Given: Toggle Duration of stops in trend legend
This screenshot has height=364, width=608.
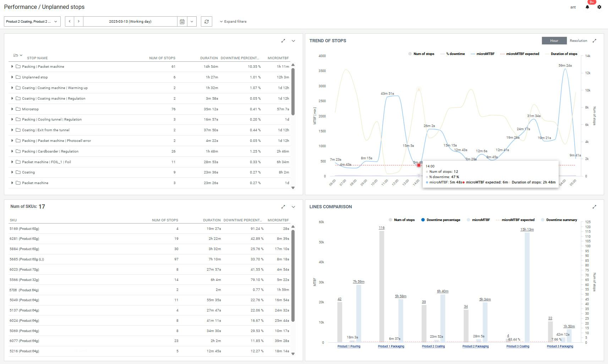Looking at the screenshot, I should pos(561,54).
